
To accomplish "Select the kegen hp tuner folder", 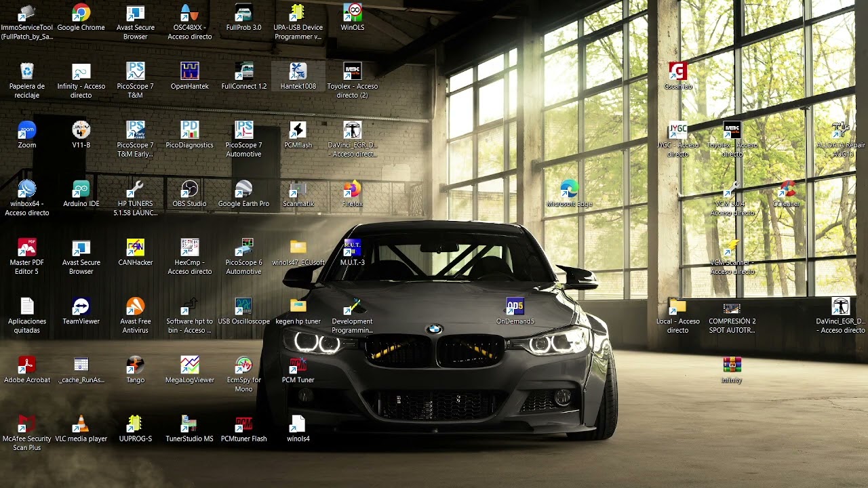I will tap(298, 306).
